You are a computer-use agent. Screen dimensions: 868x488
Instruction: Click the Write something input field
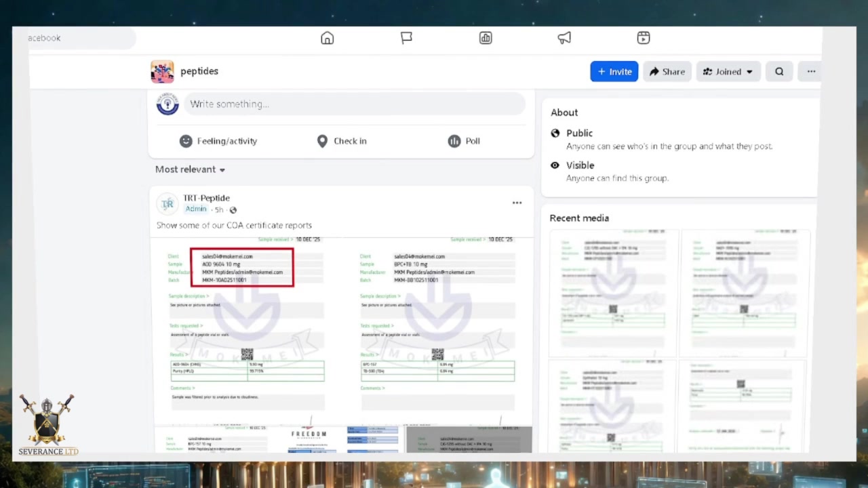[355, 104]
